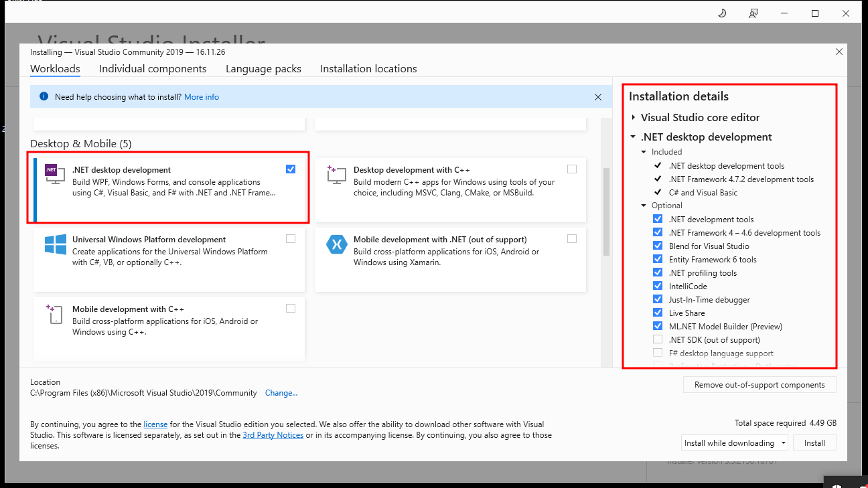
Task: Check the Mobile development with C++ workload
Action: tap(290, 309)
